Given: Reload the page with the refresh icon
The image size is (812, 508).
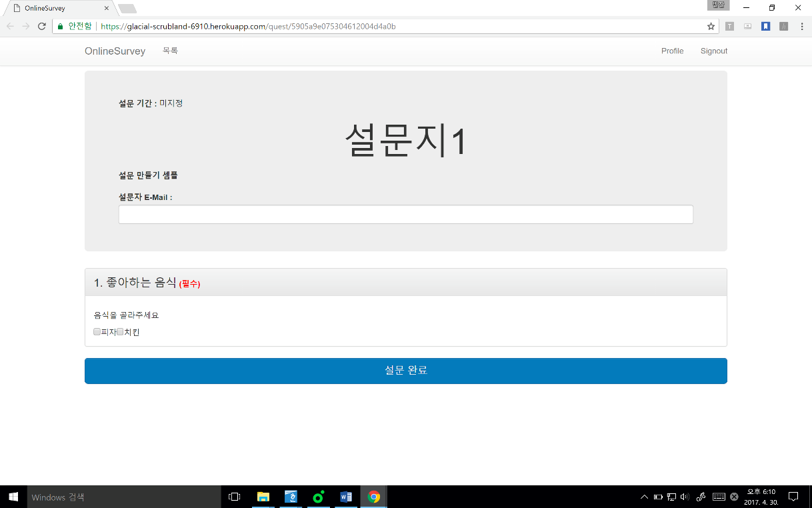Looking at the screenshot, I should (x=41, y=26).
